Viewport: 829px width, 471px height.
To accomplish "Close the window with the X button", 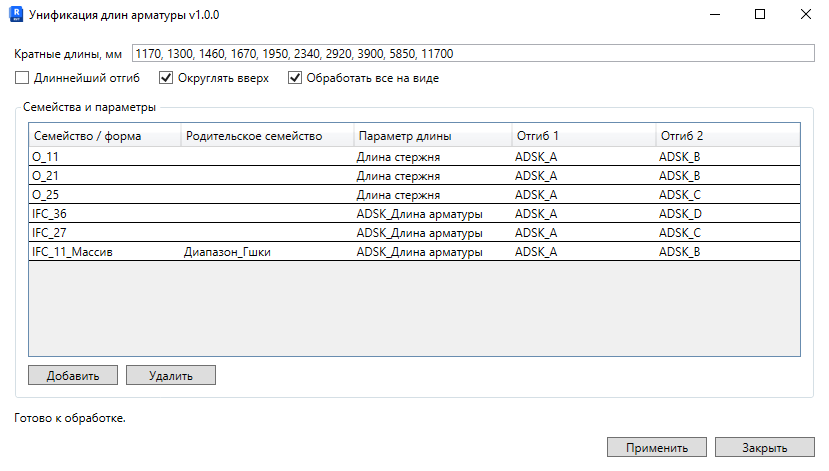I will point(806,14).
